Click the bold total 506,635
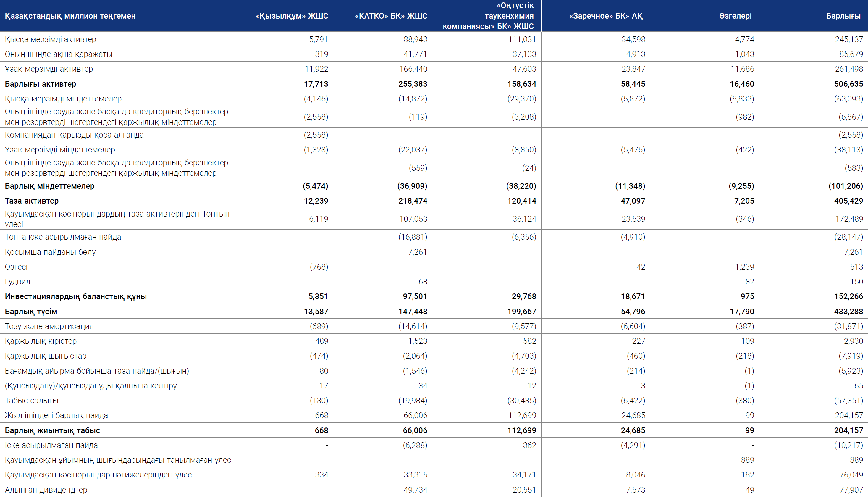 [848, 84]
